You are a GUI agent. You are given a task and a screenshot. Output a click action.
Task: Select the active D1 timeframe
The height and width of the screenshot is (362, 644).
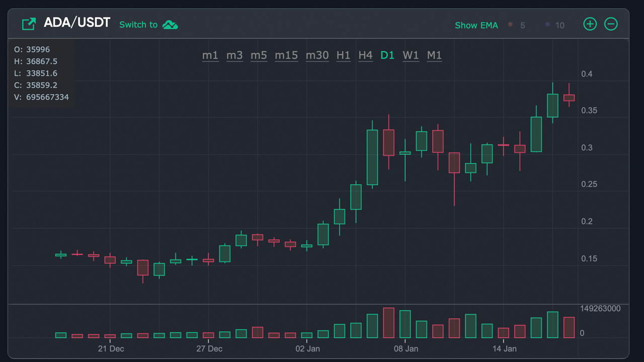(x=387, y=55)
